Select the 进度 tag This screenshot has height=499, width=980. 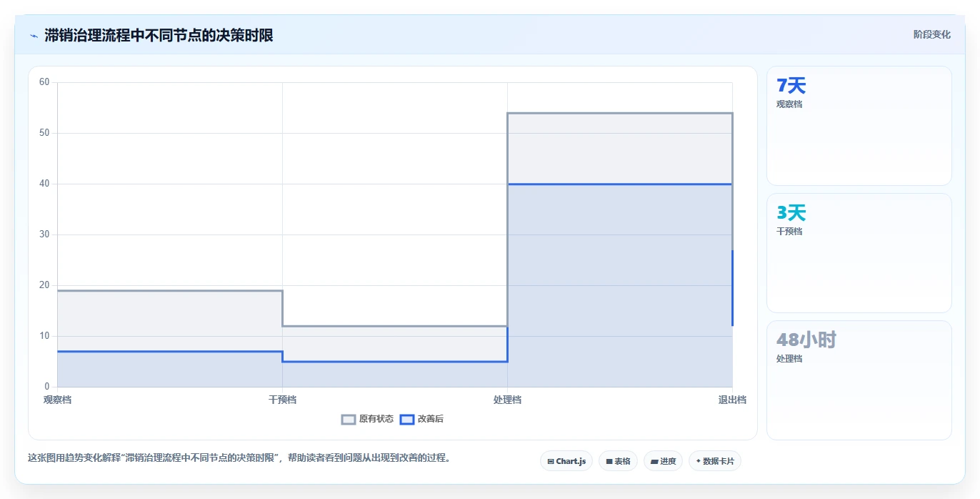coord(663,461)
